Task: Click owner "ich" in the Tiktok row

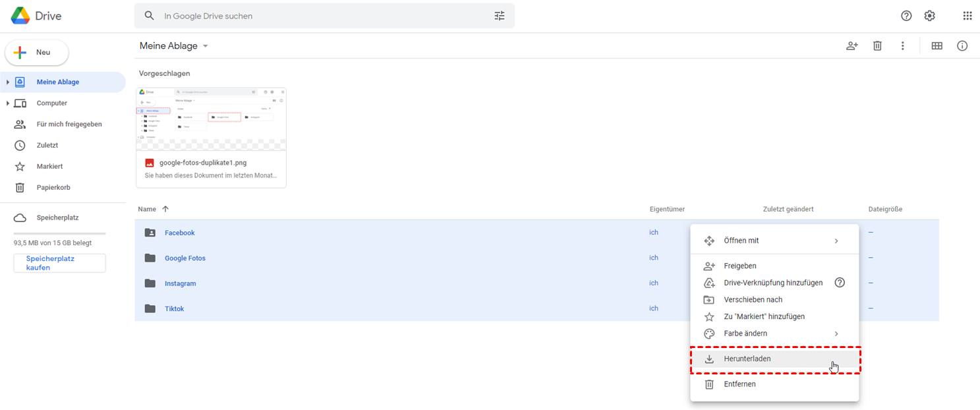Action: point(654,308)
